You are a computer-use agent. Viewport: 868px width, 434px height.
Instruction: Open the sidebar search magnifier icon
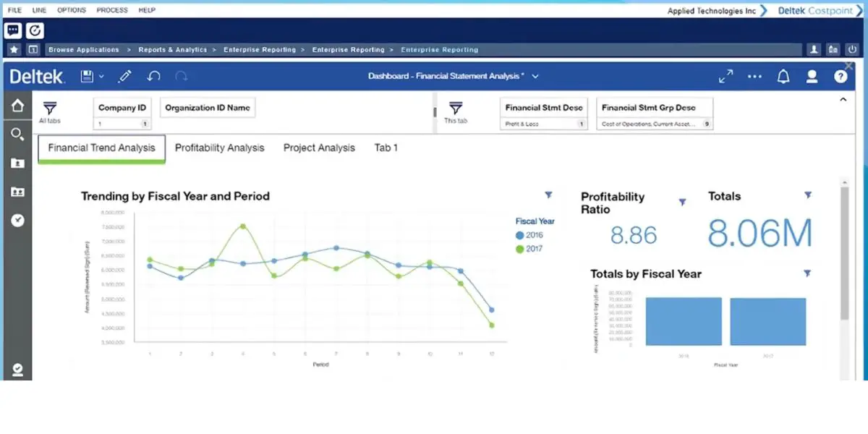click(x=17, y=134)
